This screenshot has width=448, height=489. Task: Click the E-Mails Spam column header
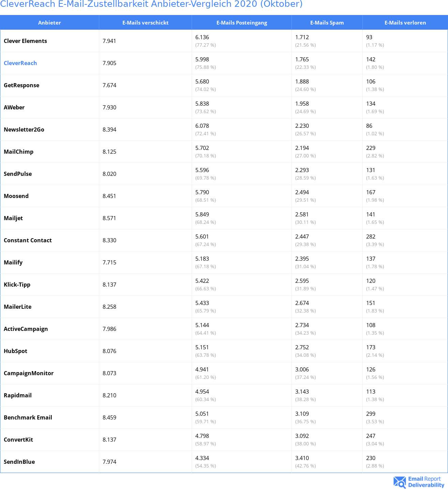327,22
